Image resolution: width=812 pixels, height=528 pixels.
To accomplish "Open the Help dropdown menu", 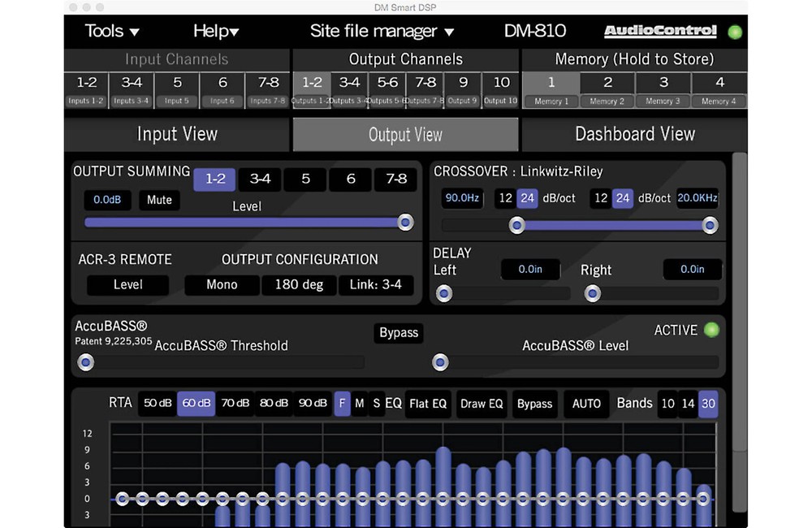I will (216, 31).
